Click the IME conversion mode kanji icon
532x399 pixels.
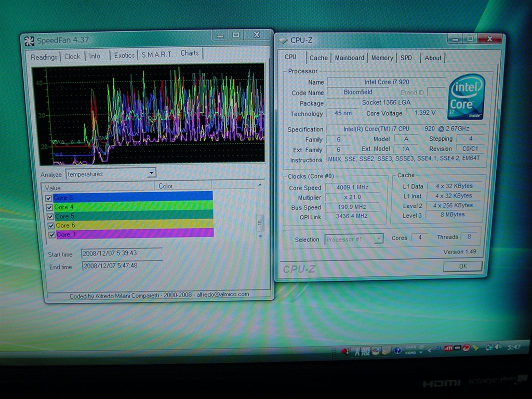point(365,352)
